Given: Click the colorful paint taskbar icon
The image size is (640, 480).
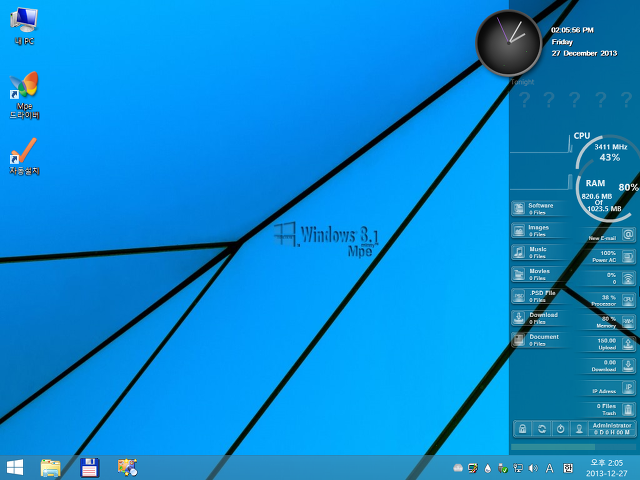Looking at the screenshot, I should [127, 467].
